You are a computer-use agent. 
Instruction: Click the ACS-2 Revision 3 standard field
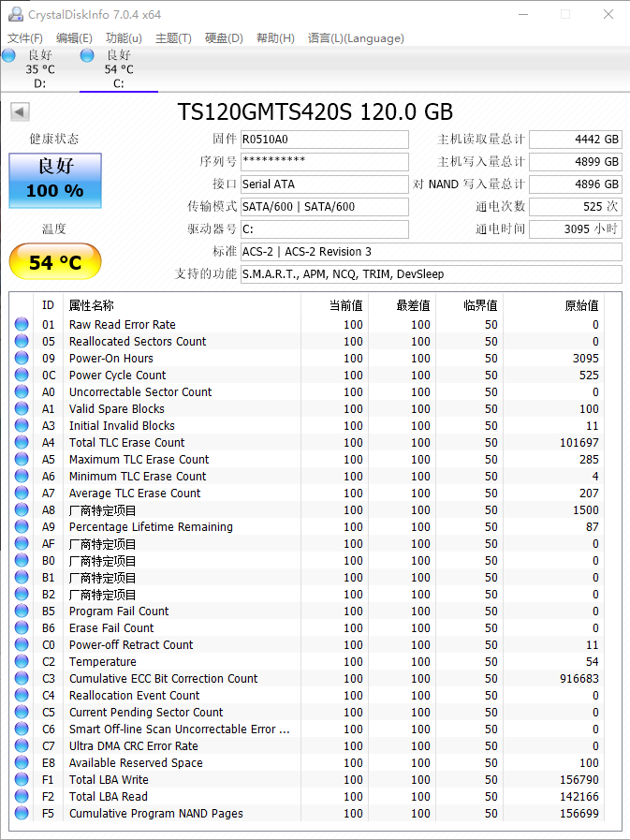click(432, 252)
